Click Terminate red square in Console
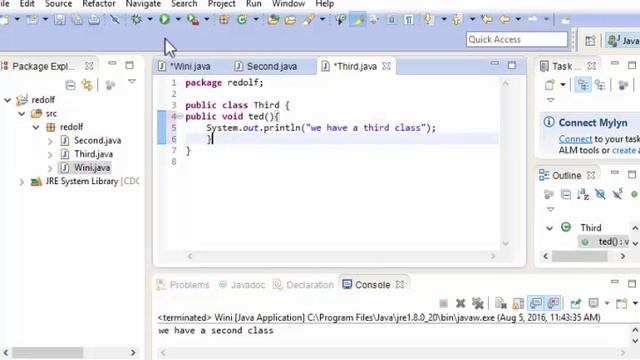The height and width of the screenshot is (360, 640). pos(444,303)
